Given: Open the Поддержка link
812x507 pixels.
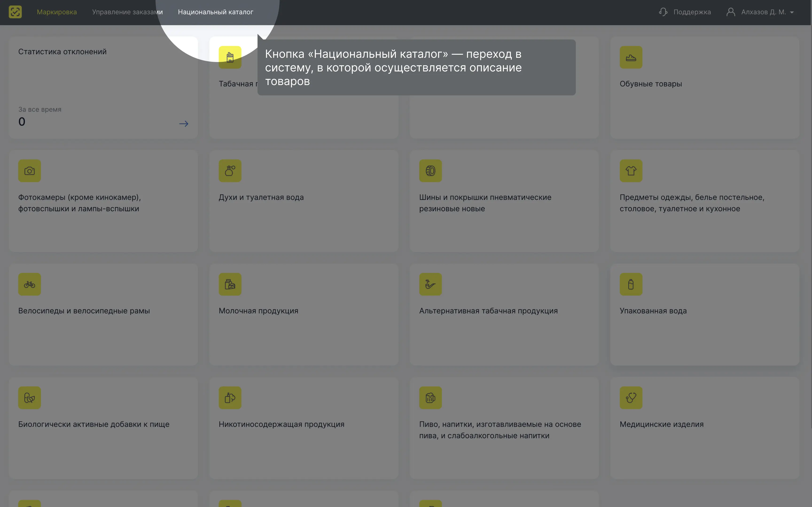Looking at the screenshot, I should tap(692, 12).
